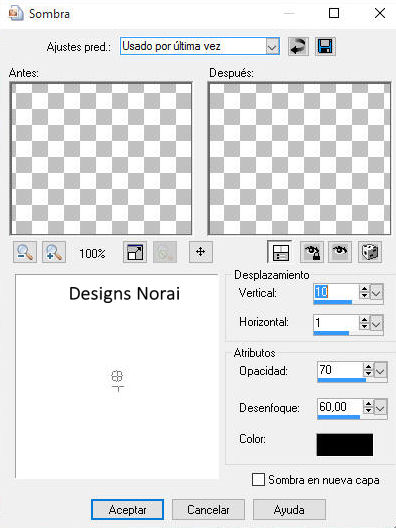Image resolution: width=396 pixels, height=528 pixels.
Task: Click the Horizontal spinner arrows
Action: click(x=364, y=323)
